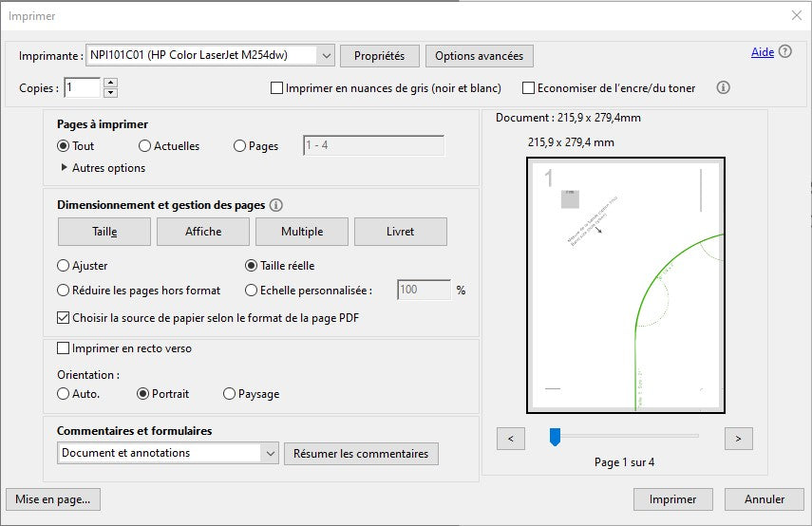Open the Aide help link
This screenshot has height=526, width=812.
(x=762, y=52)
